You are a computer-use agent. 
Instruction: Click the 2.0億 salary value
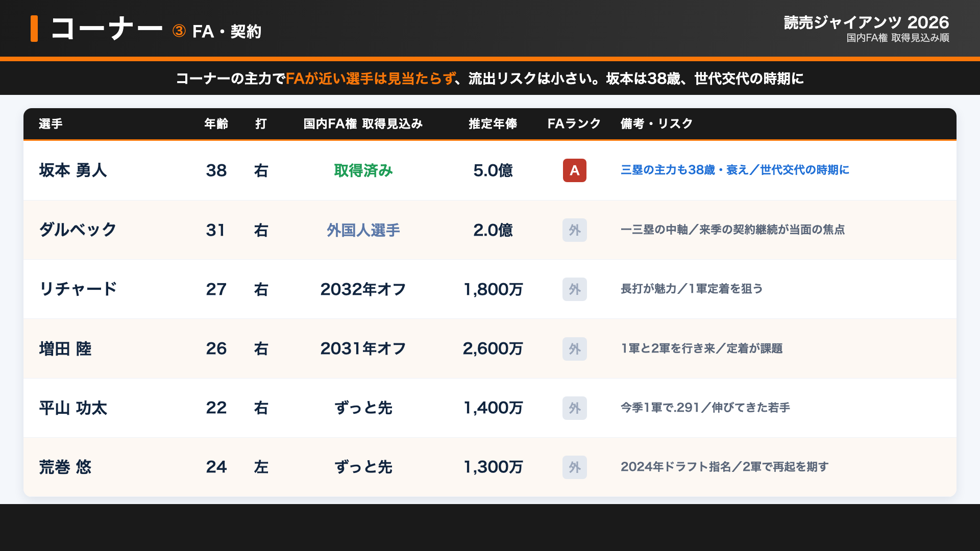[x=493, y=230]
